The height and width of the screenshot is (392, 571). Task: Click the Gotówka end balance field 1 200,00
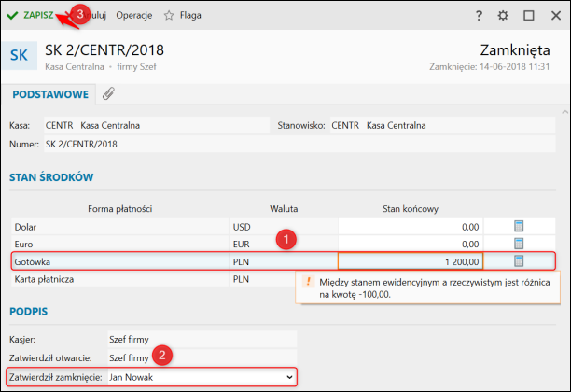(410, 261)
